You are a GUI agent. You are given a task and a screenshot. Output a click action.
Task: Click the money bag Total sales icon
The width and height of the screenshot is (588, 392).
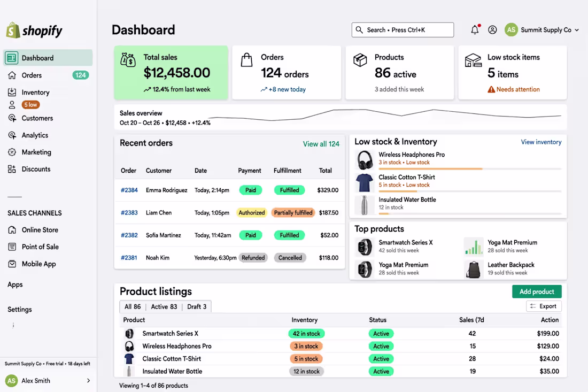click(x=128, y=60)
